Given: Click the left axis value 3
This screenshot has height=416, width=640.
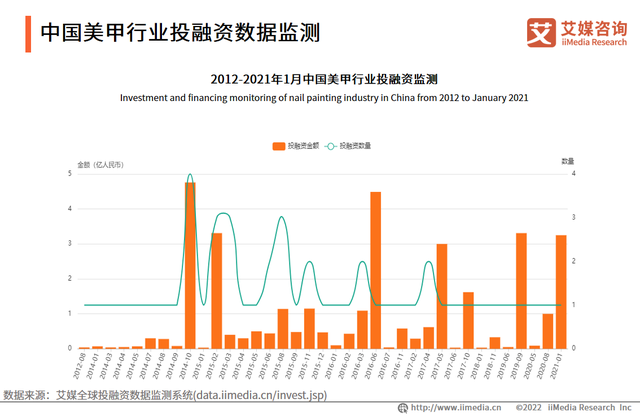Looking at the screenshot, I should [70, 243].
